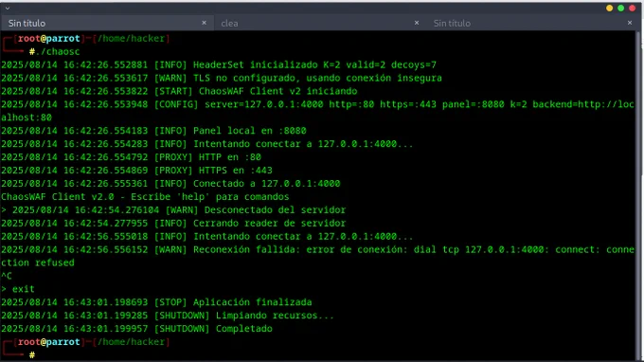Open the 'clea' terminal tab
The height and width of the screenshot is (362, 644).
319,23
